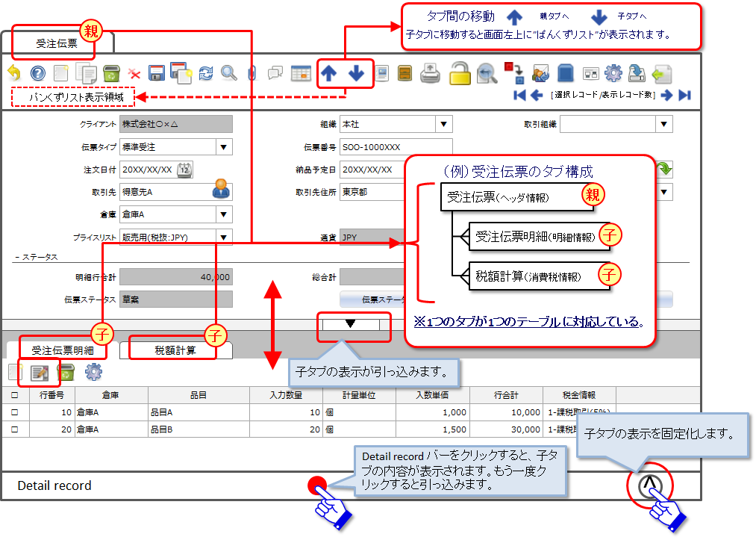The width and height of the screenshot is (756, 540).
Task: Expand the プライスリスト dropdown
Action: [223, 237]
